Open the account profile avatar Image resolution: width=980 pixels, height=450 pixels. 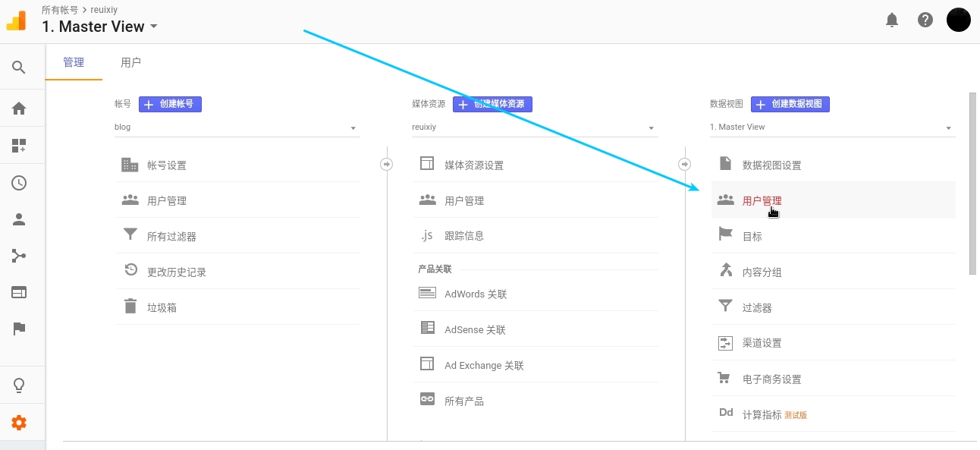click(x=959, y=20)
